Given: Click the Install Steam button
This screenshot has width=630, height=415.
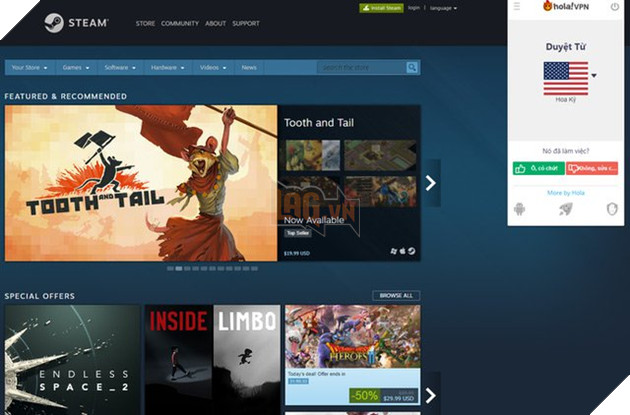Looking at the screenshot, I should pyautogui.click(x=381, y=8).
